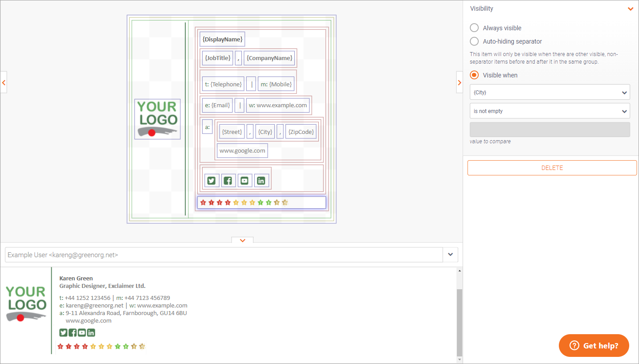Choose the Auto-hiding separator radio option
The width and height of the screenshot is (639, 364).
[474, 41]
